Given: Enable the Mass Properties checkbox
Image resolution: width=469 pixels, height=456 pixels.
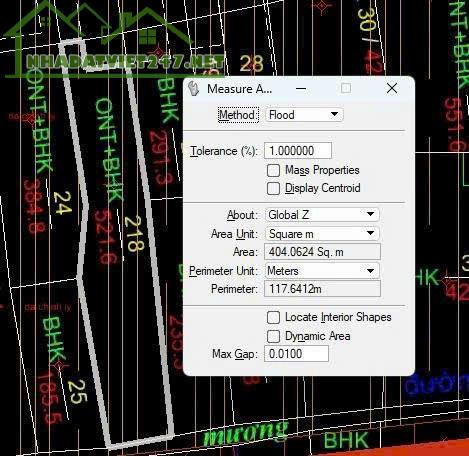Looking at the screenshot, I should pos(273,170).
